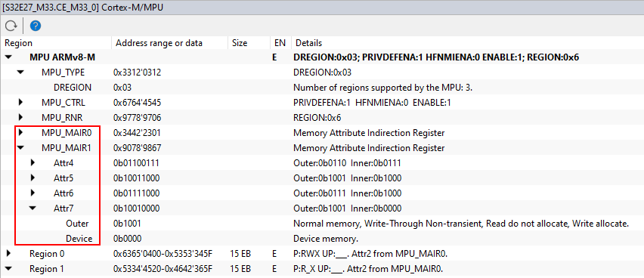
Task: Click the 'Number of regions supported by the MPU: 3.' detail
Action: (x=382, y=88)
